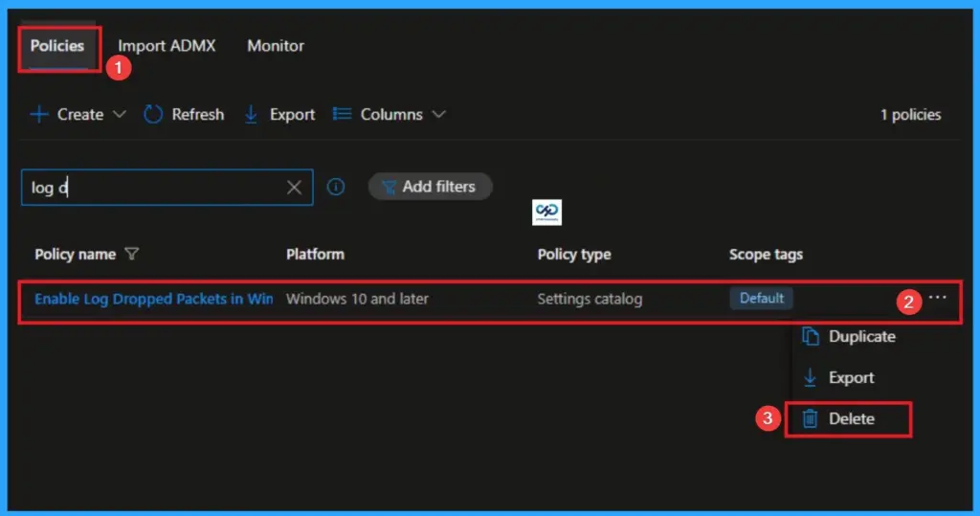Expand the Create dropdown chevron
980x516 pixels.
click(120, 115)
